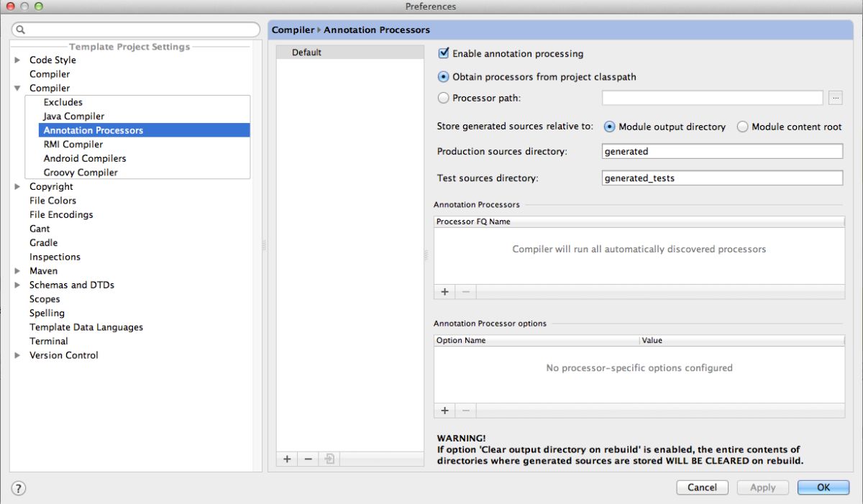This screenshot has width=863, height=504.
Task: Expand the Code Style tree node
Action: click(x=17, y=60)
